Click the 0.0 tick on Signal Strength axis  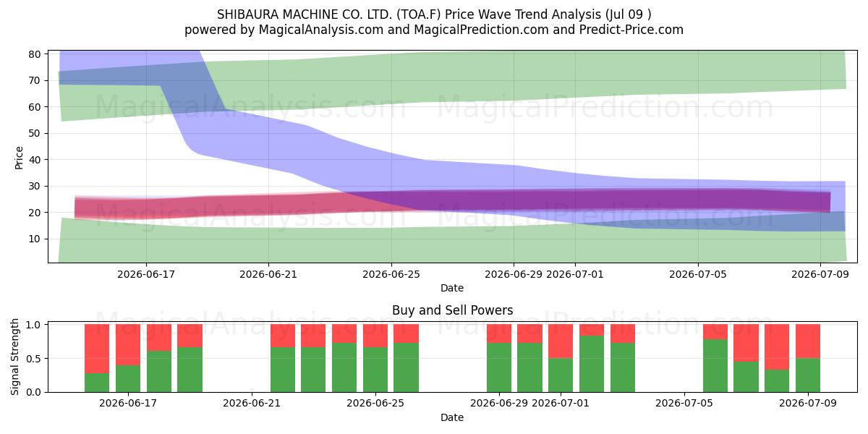point(34,392)
